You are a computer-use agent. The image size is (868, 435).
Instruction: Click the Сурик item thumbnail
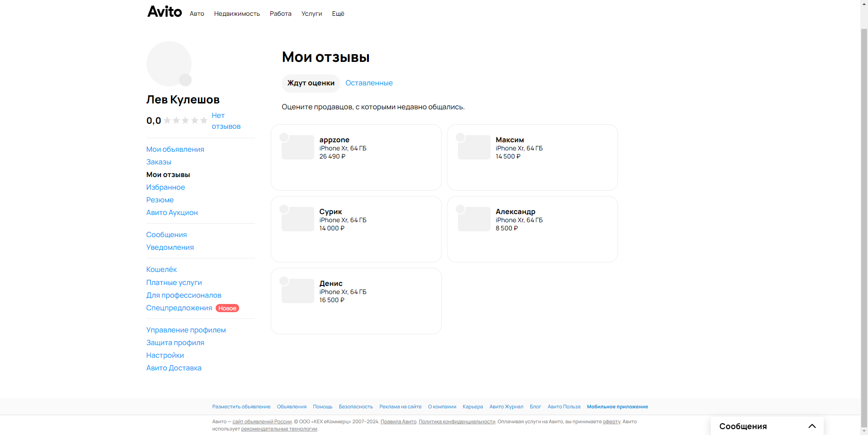(x=298, y=219)
